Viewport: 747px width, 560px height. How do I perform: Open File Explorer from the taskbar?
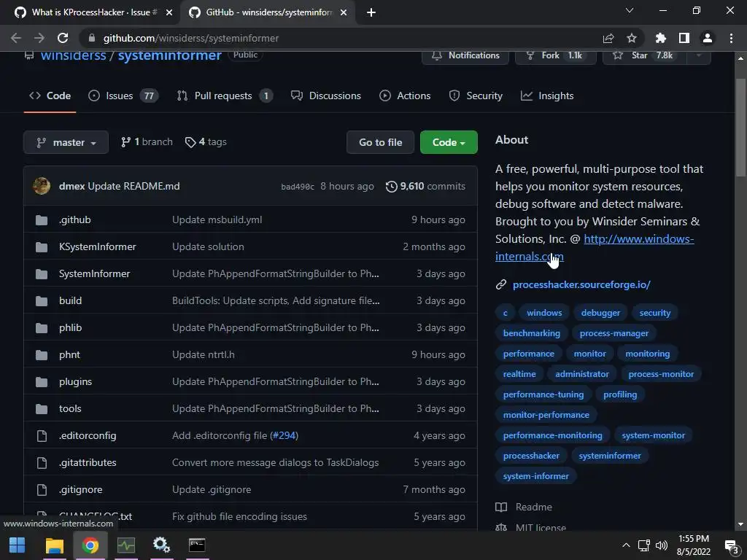pyautogui.click(x=54, y=545)
